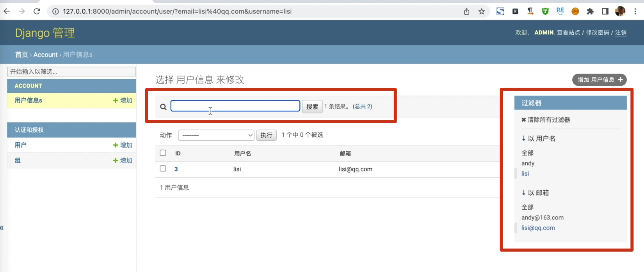Click the 总共 2 link
Screen dimensions: 644x272
click(x=363, y=106)
